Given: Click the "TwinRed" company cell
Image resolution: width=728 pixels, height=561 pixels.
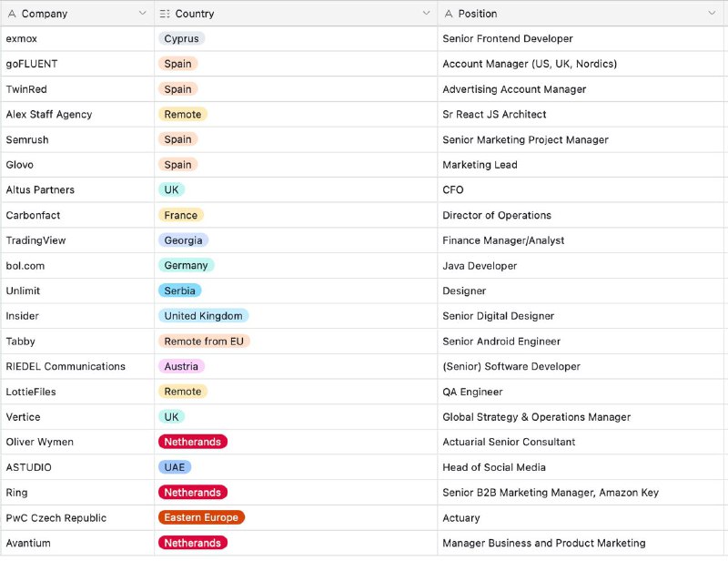Looking at the screenshot, I should 77,89.
